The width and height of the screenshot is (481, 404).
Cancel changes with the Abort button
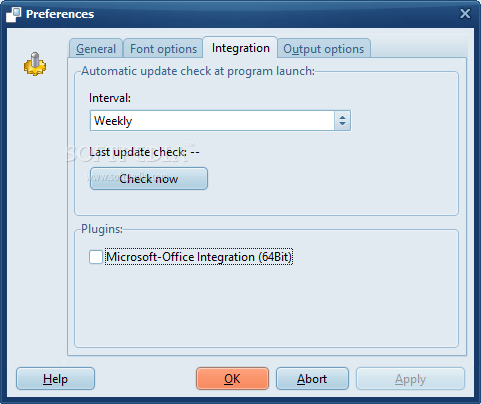(312, 379)
